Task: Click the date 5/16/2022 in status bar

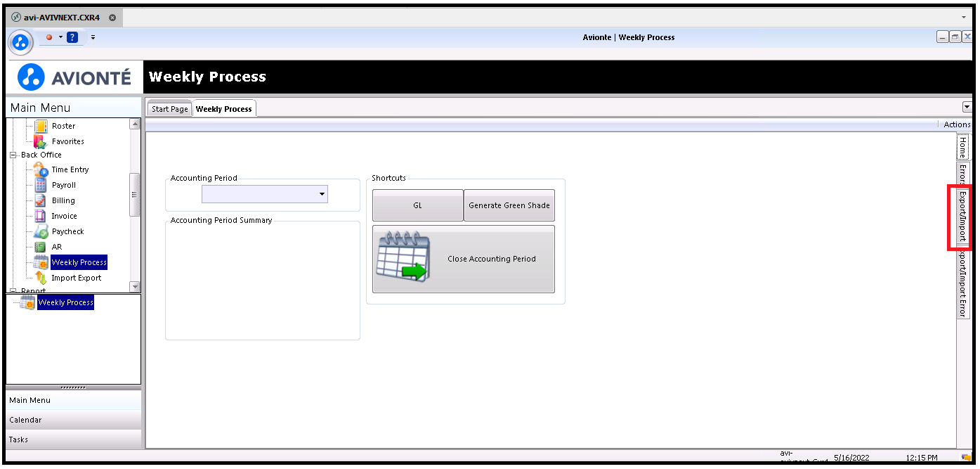Action: point(851,458)
